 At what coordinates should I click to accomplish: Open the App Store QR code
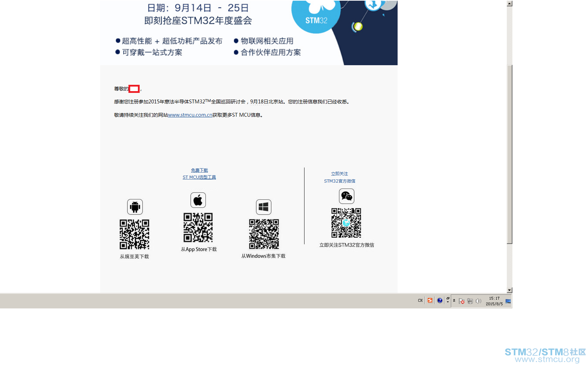198,227
